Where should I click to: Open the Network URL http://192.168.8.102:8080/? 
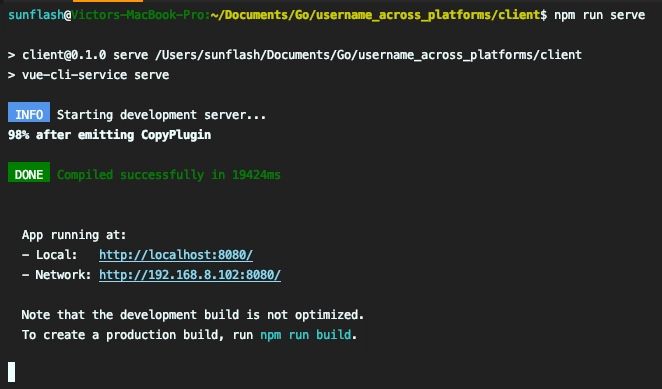190,275
